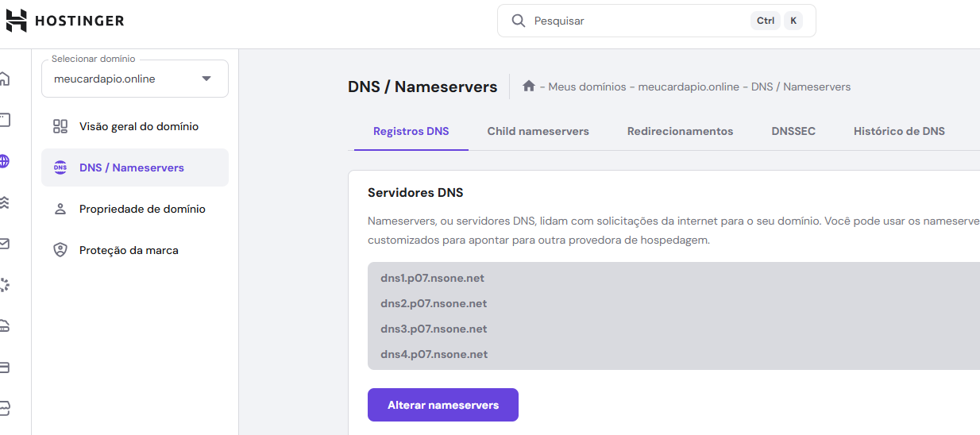Switch to the DNSSEC tab

tap(793, 131)
